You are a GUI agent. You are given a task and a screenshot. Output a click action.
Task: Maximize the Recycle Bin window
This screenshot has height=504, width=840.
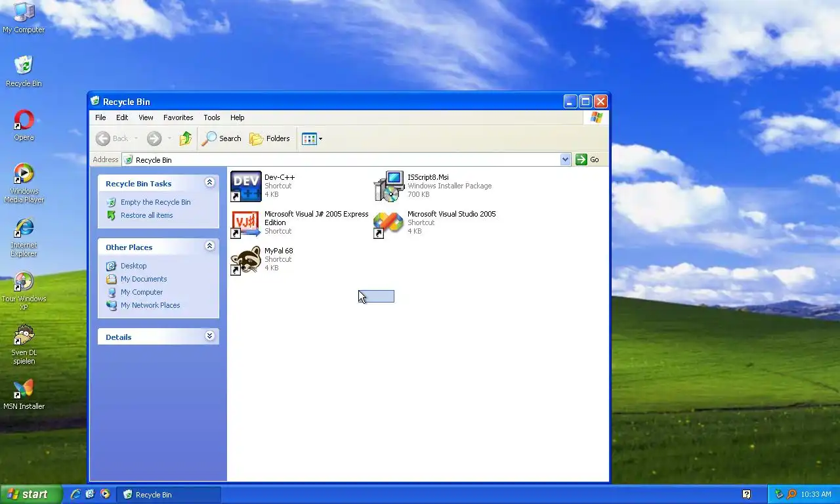click(x=585, y=101)
